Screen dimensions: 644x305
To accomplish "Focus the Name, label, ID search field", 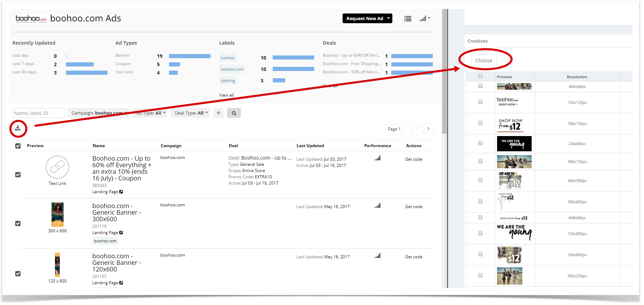I will [38, 113].
